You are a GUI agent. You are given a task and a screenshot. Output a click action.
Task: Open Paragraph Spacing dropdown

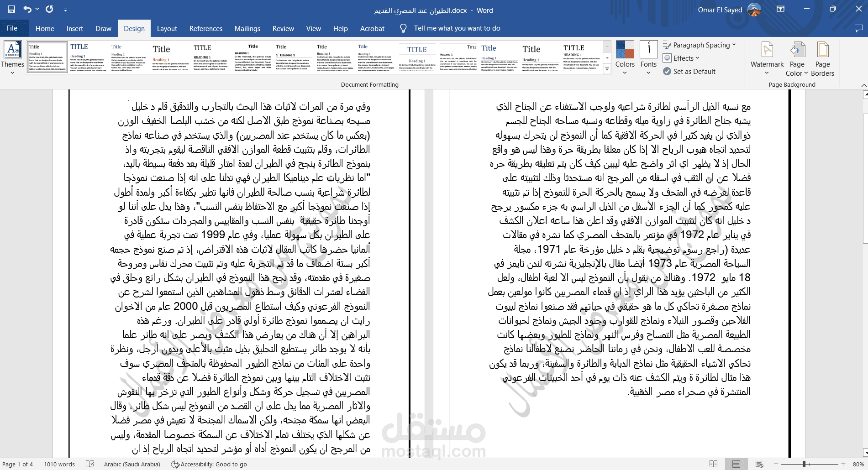click(700, 45)
